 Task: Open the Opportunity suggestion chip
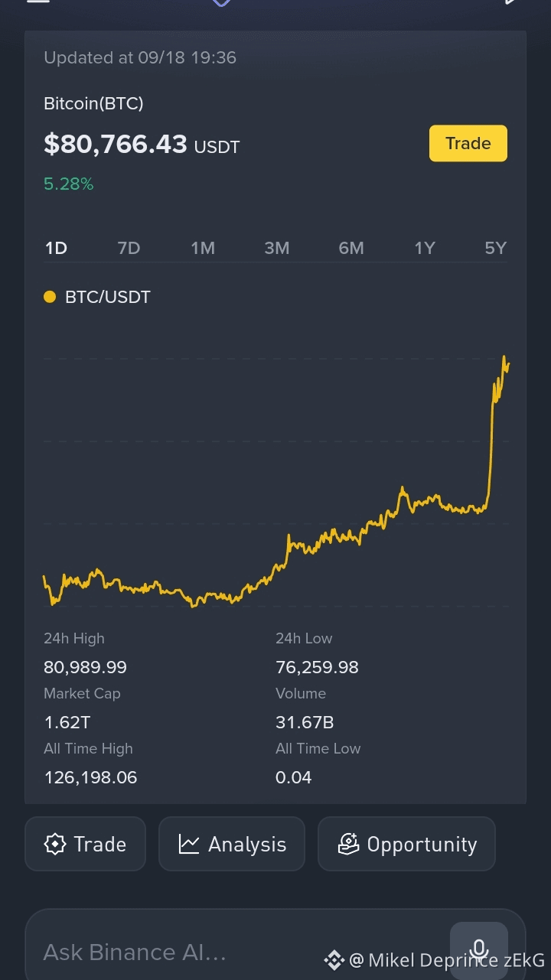(x=406, y=844)
